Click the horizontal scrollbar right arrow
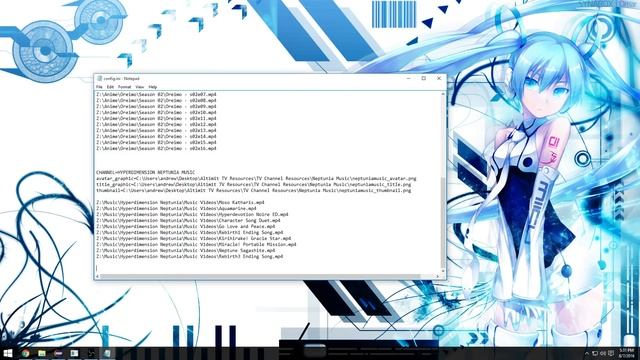This screenshot has width=640, height=360. click(x=438, y=276)
